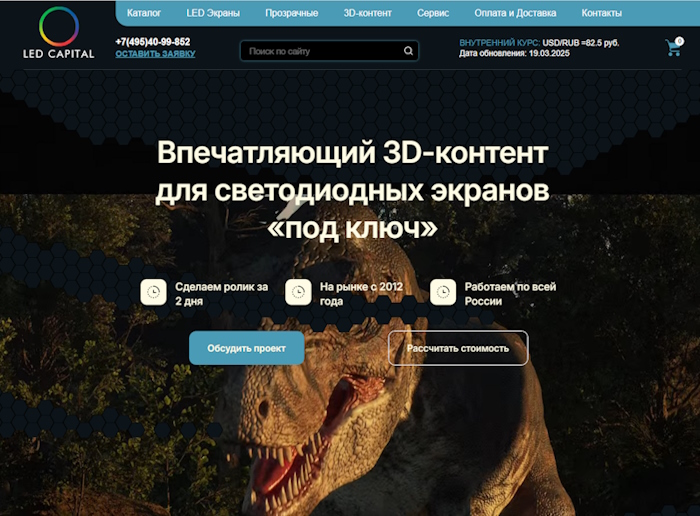Open Оплата и Доставка page
The width and height of the screenshot is (700, 516).
(x=515, y=13)
